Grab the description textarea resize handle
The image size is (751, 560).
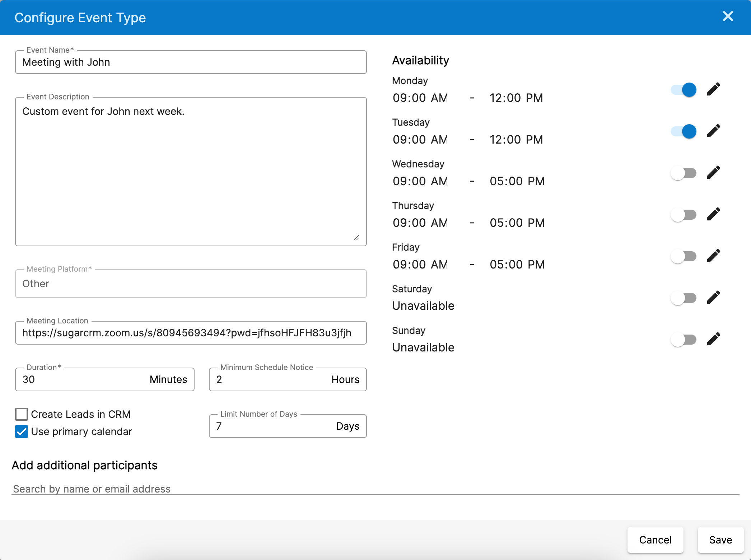[x=356, y=238]
